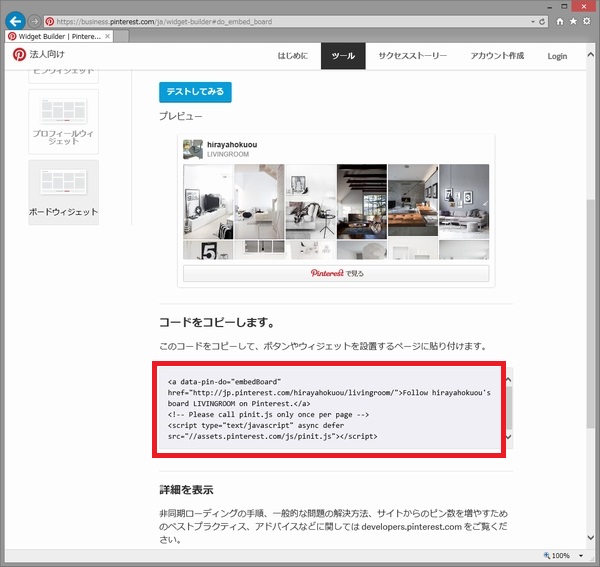The height and width of the screenshot is (567, 600).
Task: Open the favorites star icon
Action: point(573,20)
